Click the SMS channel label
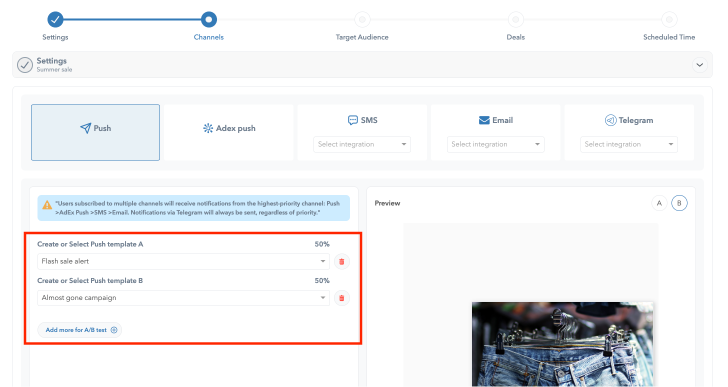 pos(369,120)
